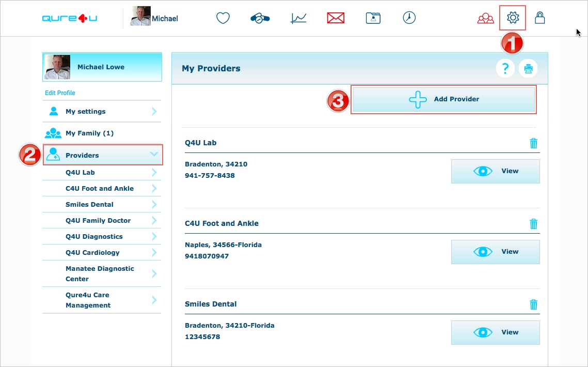Click the Qure4u logo
The image size is (588, 367).
click(70, 18)
